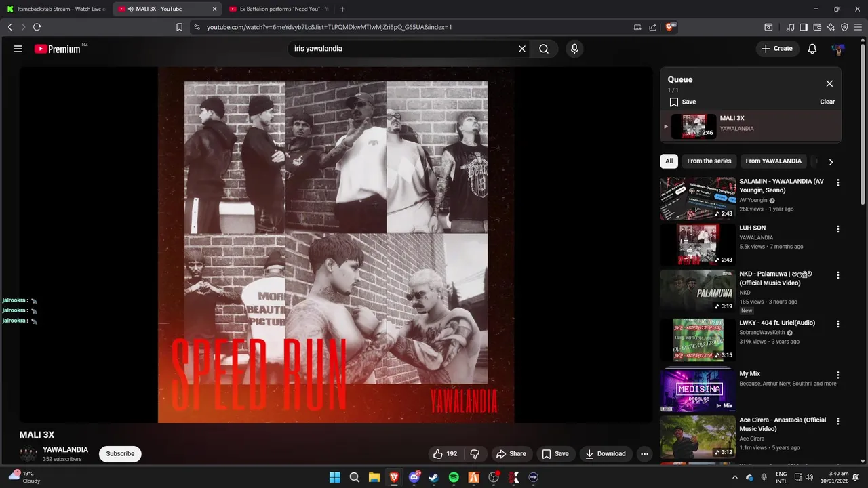The height and width of the screenshot is (488, 868).
Task: Open browser main menu
Action: [859, 27]
